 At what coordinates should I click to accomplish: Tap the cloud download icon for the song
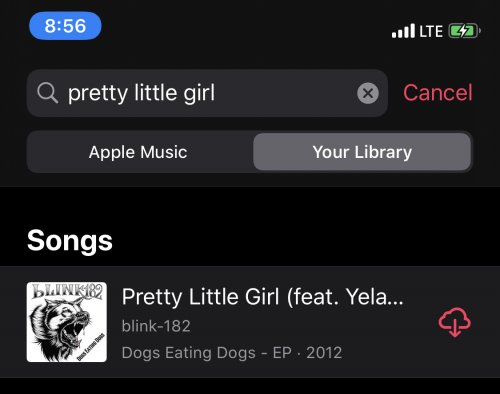454,322
